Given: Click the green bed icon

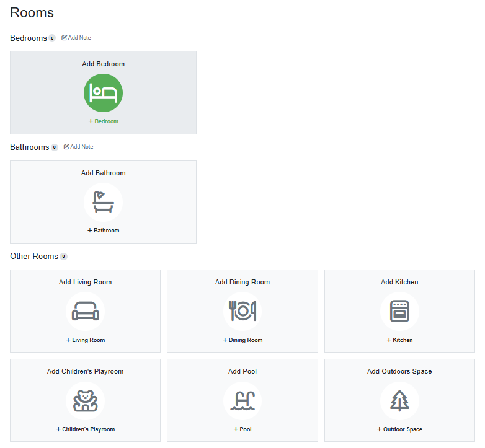Looking at the screenshot, I should click(103, 93).
